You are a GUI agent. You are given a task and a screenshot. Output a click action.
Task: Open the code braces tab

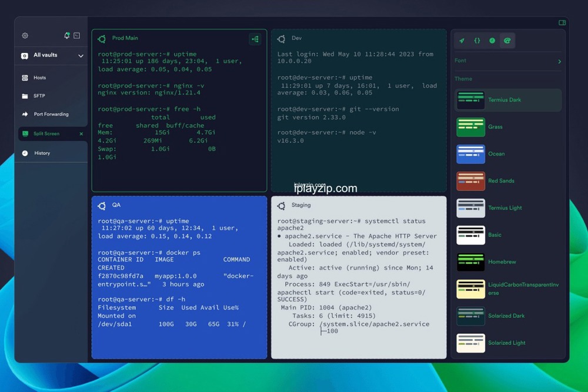(x=477, y=41)
